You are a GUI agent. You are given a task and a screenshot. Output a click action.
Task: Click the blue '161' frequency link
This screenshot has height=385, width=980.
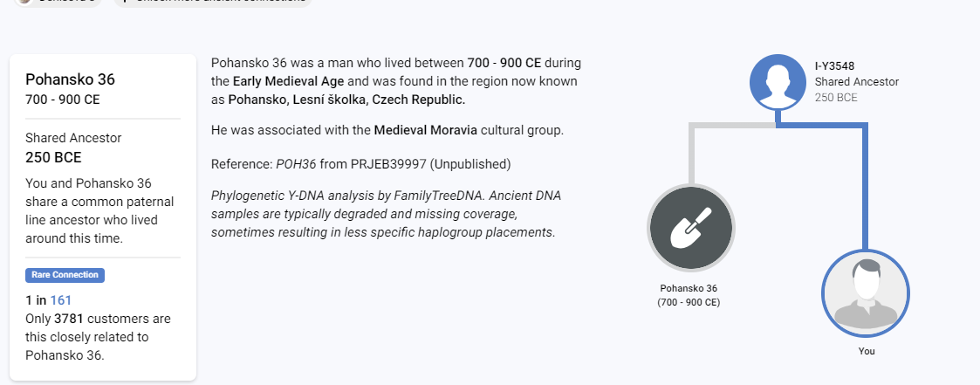pyautogui.click(x=60, y=300)
